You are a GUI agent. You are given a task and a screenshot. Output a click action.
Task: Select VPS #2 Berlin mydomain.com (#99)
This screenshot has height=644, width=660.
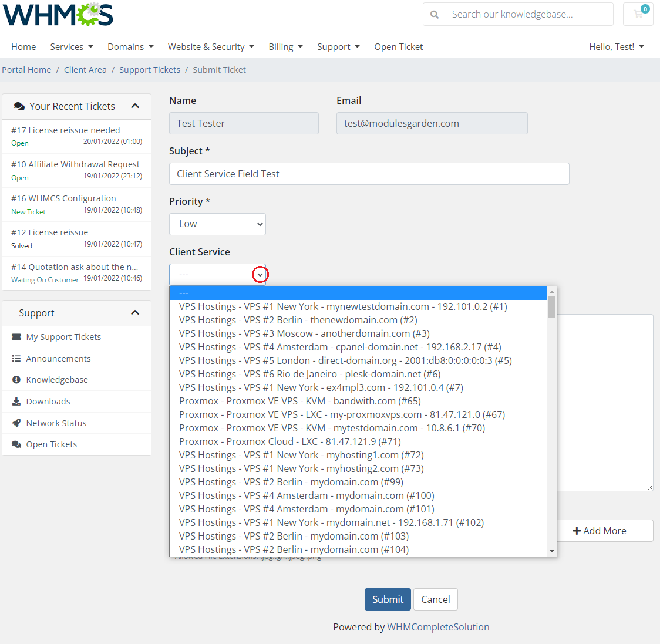click(x=358, y=481)
